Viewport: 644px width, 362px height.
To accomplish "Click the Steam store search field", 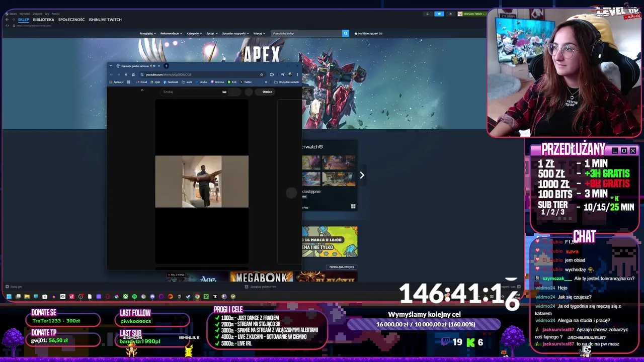I will click(x=306, y=33).
